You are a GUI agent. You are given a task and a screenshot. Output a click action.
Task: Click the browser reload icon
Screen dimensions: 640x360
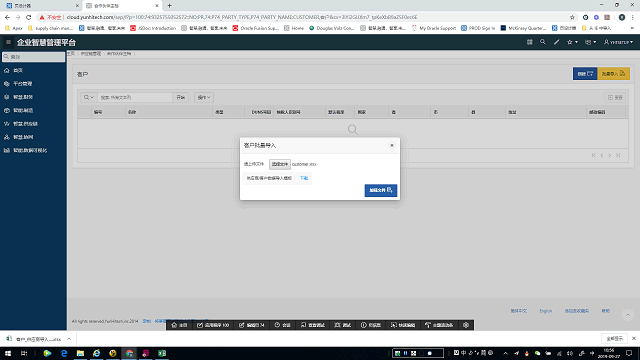tap(29, 17)
